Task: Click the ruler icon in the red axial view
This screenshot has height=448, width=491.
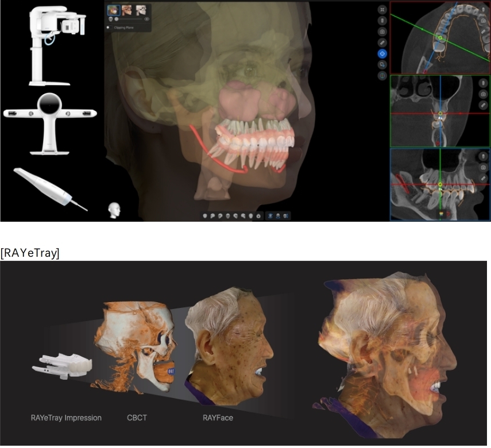Action: 484,32
